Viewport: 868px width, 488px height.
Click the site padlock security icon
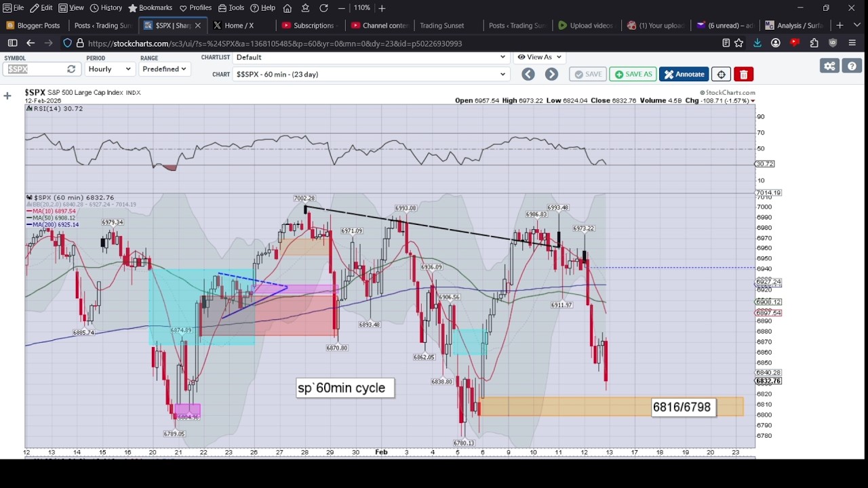pos(80,43)
